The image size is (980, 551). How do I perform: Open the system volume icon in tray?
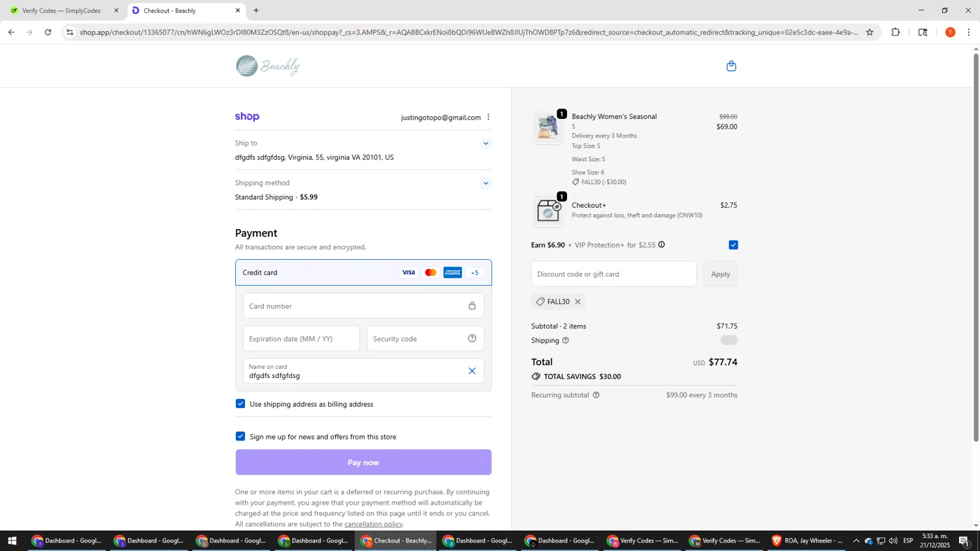893,541
